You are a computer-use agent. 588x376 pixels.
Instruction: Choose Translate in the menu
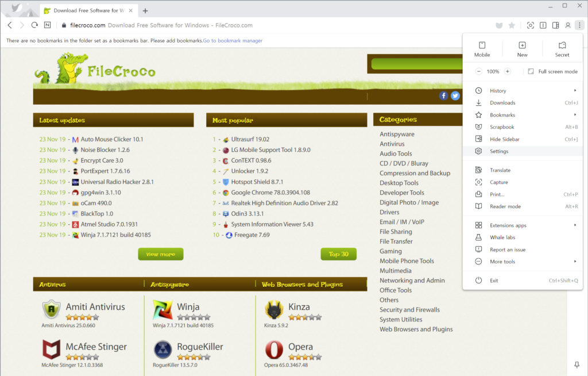(x=523, y=170)
